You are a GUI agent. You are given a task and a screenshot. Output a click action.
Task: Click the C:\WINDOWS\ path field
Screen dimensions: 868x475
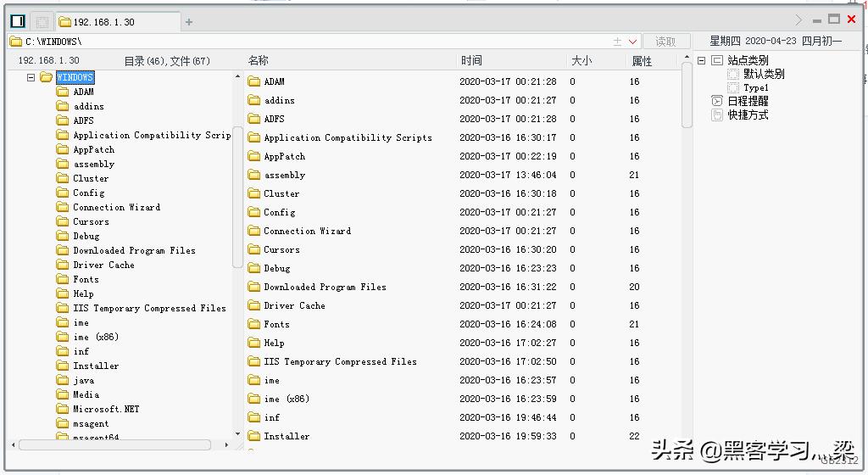(310, 42)
